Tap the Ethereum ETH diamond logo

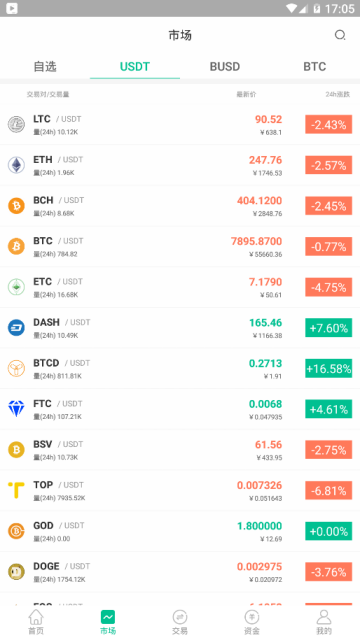(x=16, y=165)
